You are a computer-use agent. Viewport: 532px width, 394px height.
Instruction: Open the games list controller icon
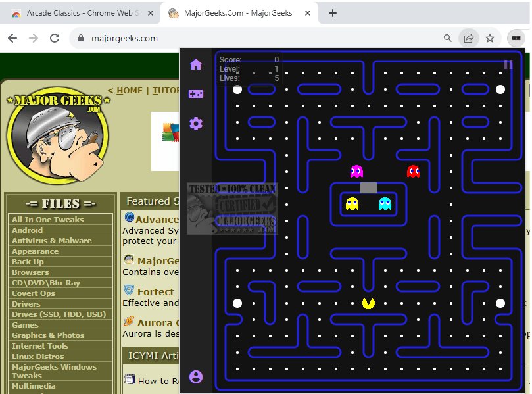(x=196, y=94)
